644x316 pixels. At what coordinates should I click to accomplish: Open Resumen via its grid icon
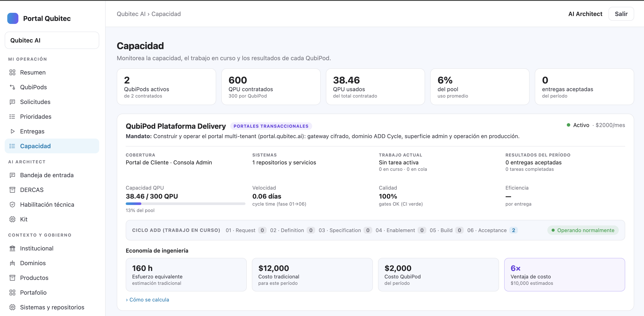[12, 72]
